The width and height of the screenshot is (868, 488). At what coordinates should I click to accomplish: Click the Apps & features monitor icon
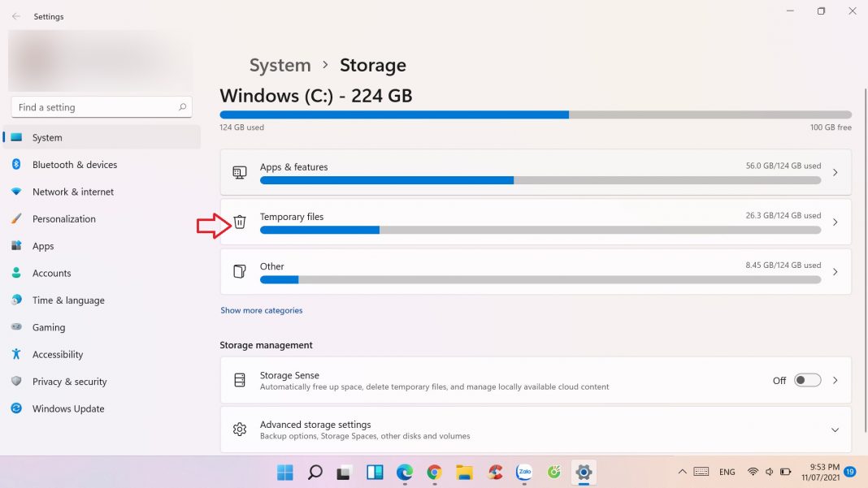[x=240, y=172]
